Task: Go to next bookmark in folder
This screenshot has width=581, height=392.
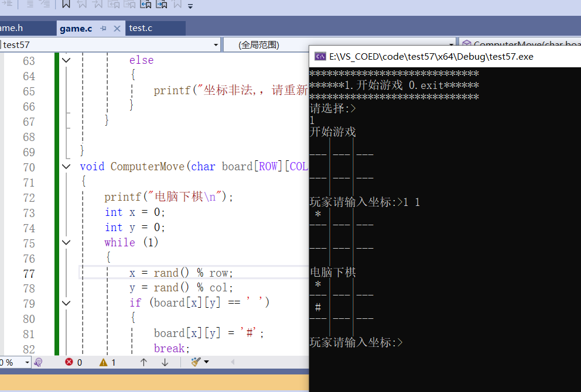Action: [162, 5]
